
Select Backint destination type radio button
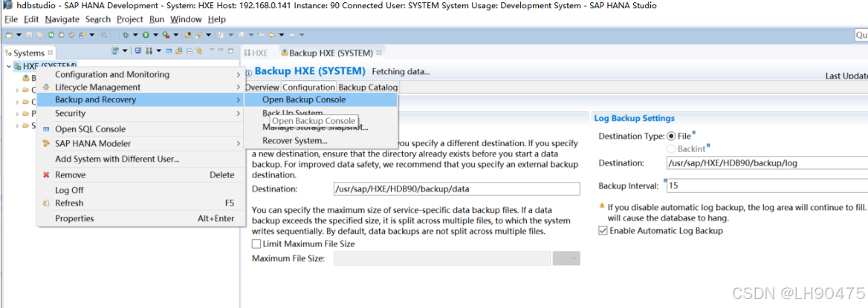672,148
